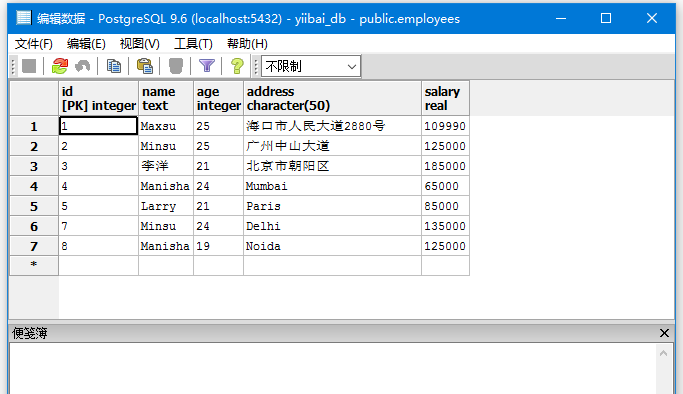Select row header number 6
This screenshot has width=683, height=394.
pyautogui.click(x=34, y=226)
